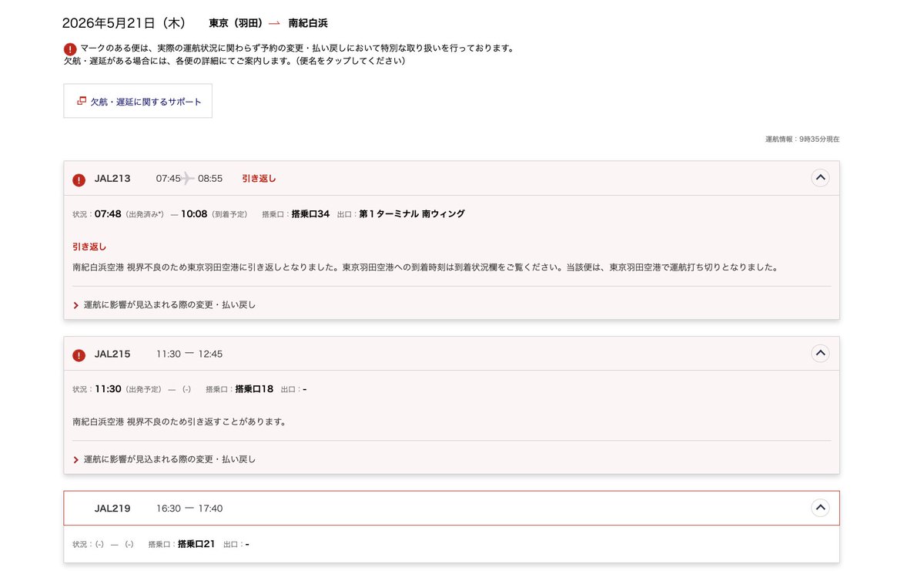
Task: Open the 欠航・遅延に関するサポート button
Action: click(x=138, y=101)
